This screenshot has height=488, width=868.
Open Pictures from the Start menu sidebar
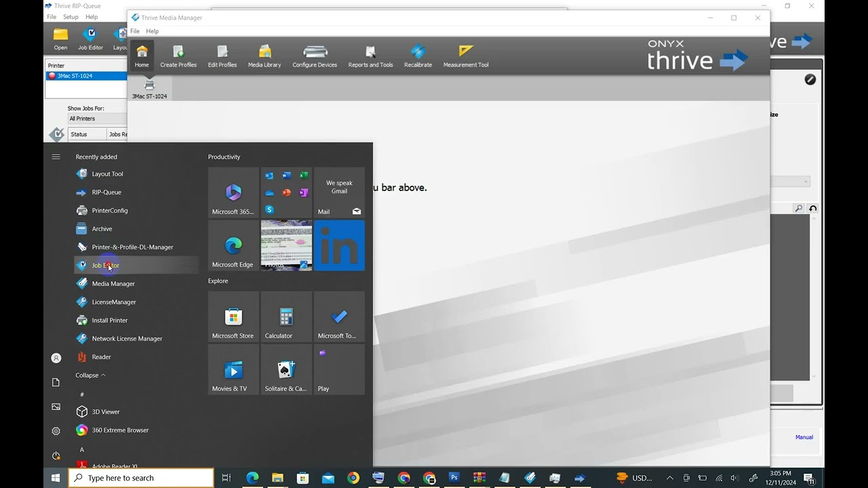56,407
